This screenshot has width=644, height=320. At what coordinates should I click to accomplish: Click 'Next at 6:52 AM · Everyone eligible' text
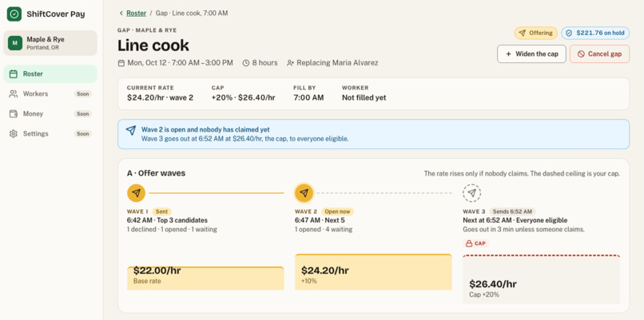[x=515, y=220]
